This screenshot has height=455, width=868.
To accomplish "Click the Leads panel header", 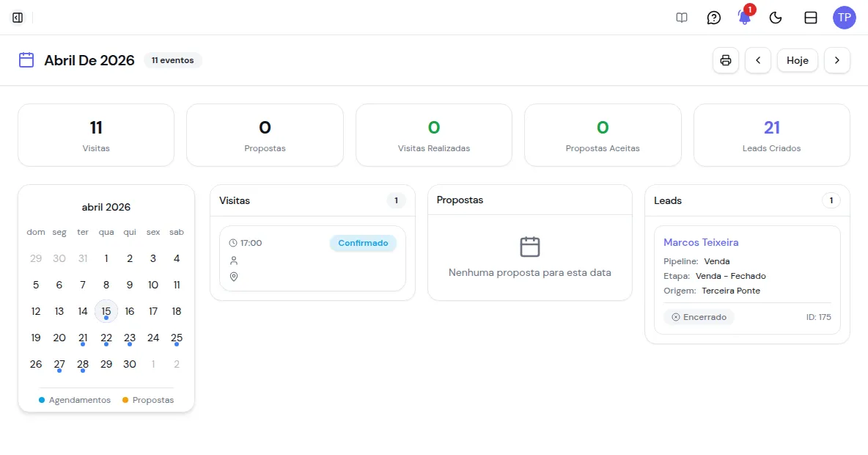I will (x=747, y=200).
